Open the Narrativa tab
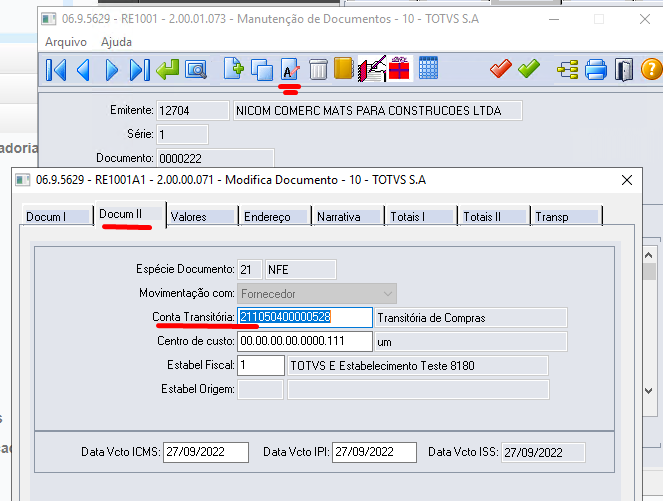Image resolution: width=663 pixels, height=501 pixels. [349, 216]
